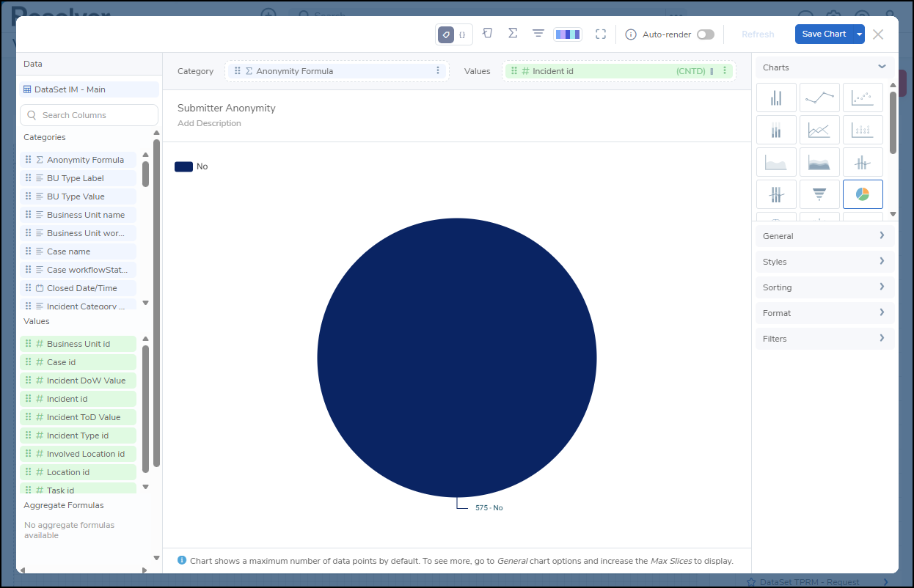Select the bar chart type
This screenshot has height=588, width=914.
click(x=776, y=98)
